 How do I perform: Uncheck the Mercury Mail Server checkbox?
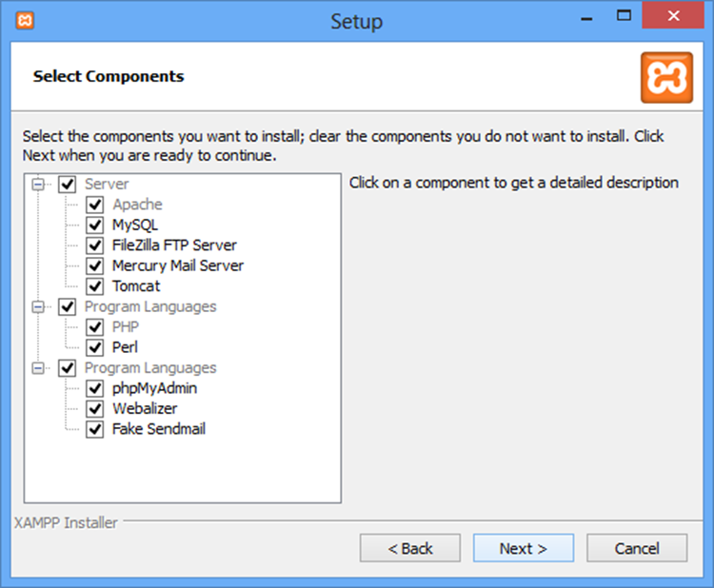(x=95, y=265)
